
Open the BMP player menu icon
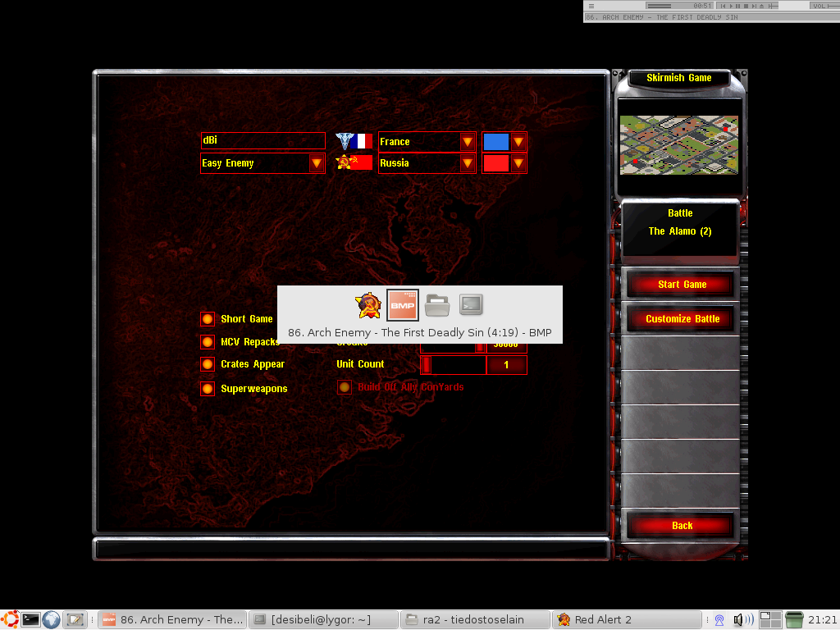[591, 7]
